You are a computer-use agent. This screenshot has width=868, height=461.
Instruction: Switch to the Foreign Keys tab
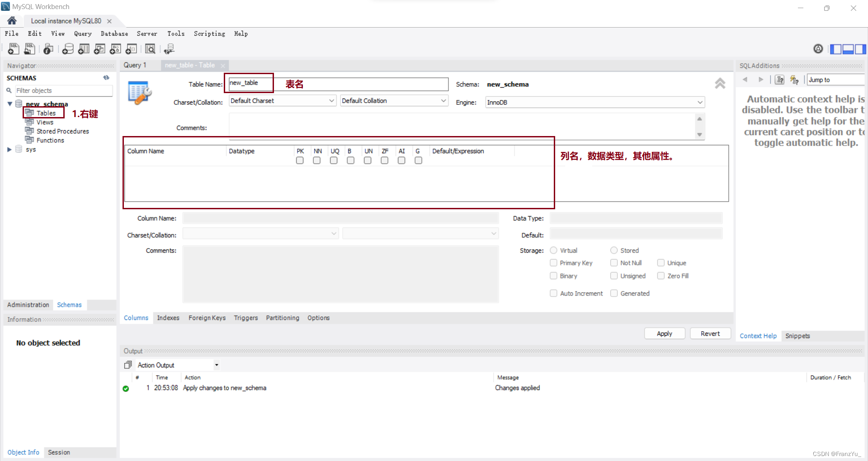pyautogui.click(x=207, y=318)
